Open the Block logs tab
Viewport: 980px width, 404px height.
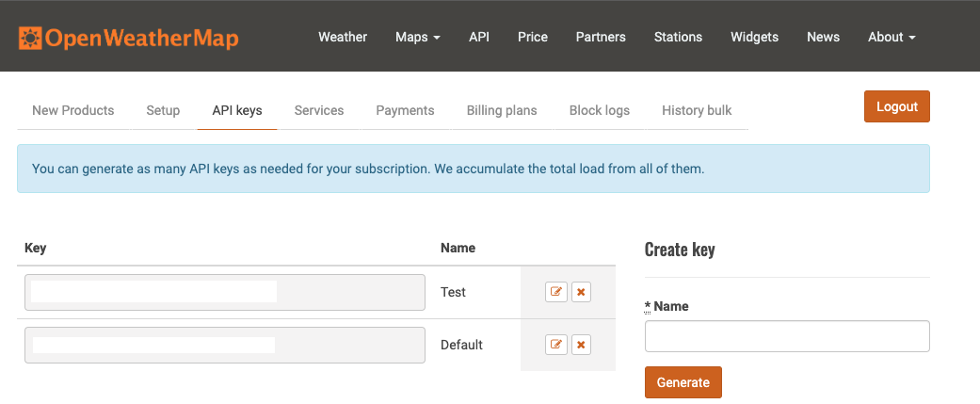pos(600,111)
